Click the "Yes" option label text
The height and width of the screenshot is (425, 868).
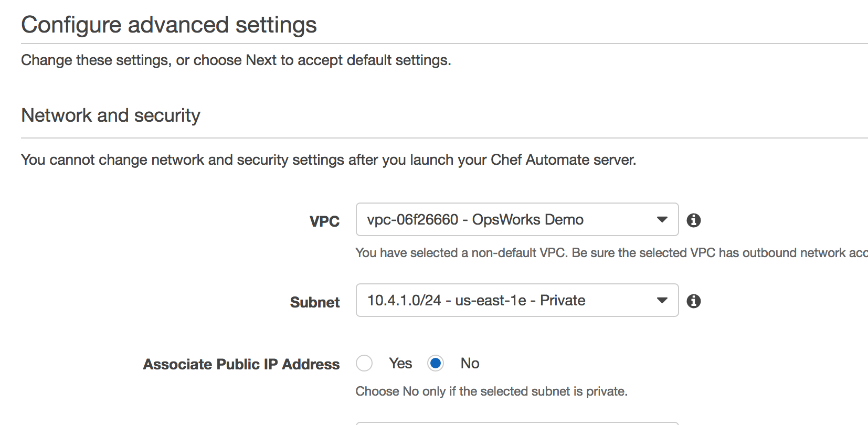[400, 363]
